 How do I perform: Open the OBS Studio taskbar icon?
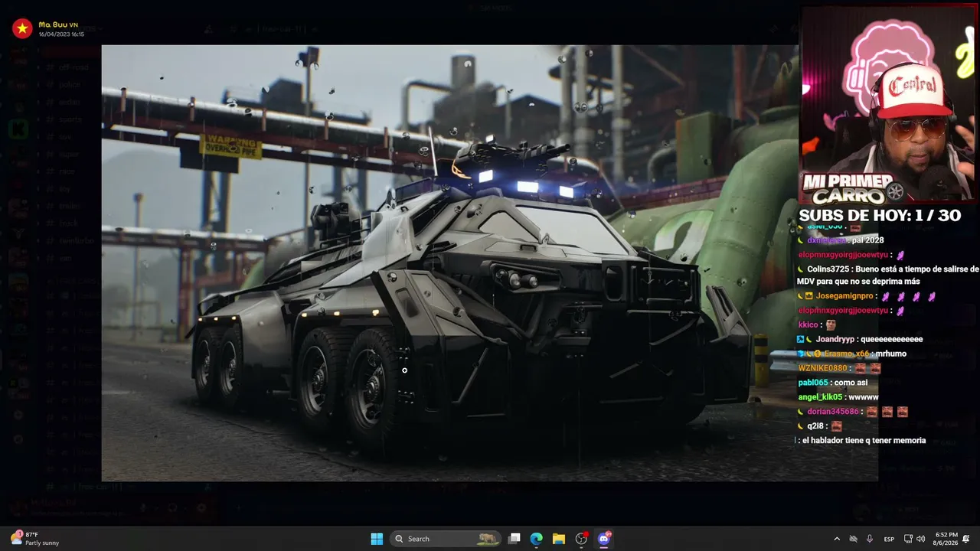pos(581,539)
